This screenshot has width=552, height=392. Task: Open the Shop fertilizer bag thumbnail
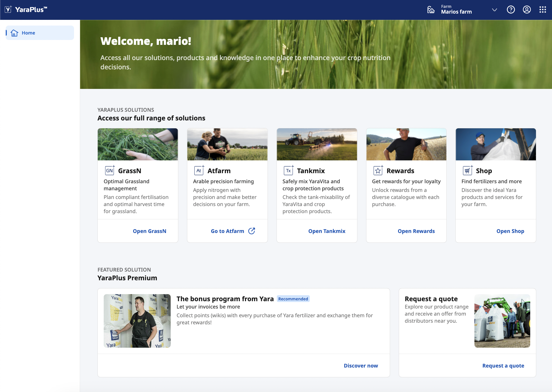(496, 144)
